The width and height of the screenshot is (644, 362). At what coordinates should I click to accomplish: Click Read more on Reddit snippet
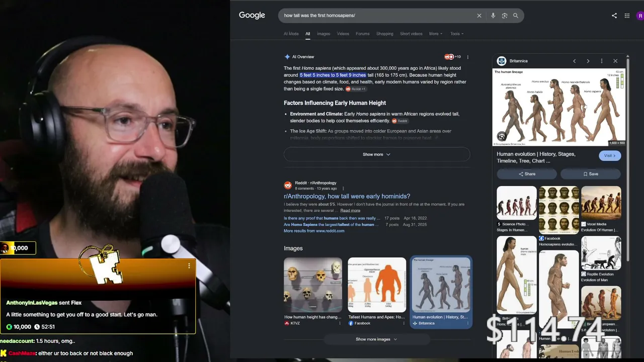pos(350,210)
